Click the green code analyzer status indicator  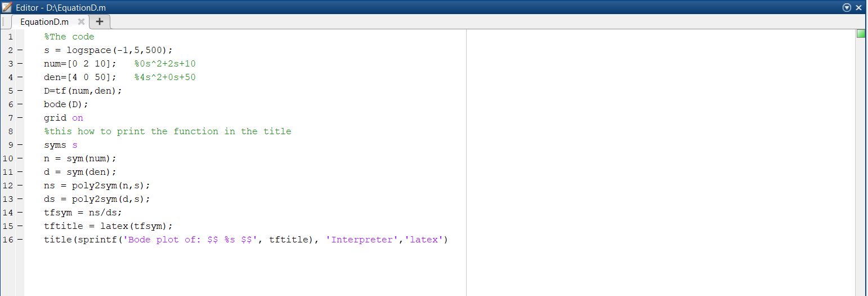[861, 34]
